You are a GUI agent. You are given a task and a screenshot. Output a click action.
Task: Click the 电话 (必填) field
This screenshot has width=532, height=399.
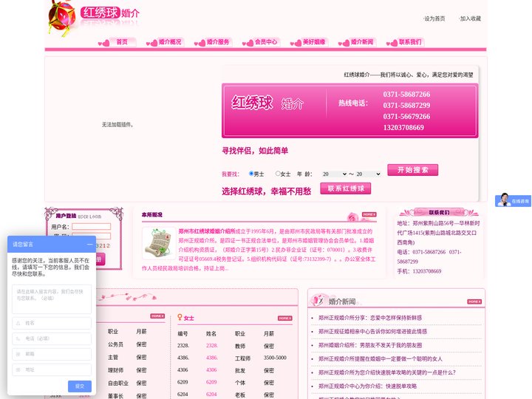[x=52, y=338]
